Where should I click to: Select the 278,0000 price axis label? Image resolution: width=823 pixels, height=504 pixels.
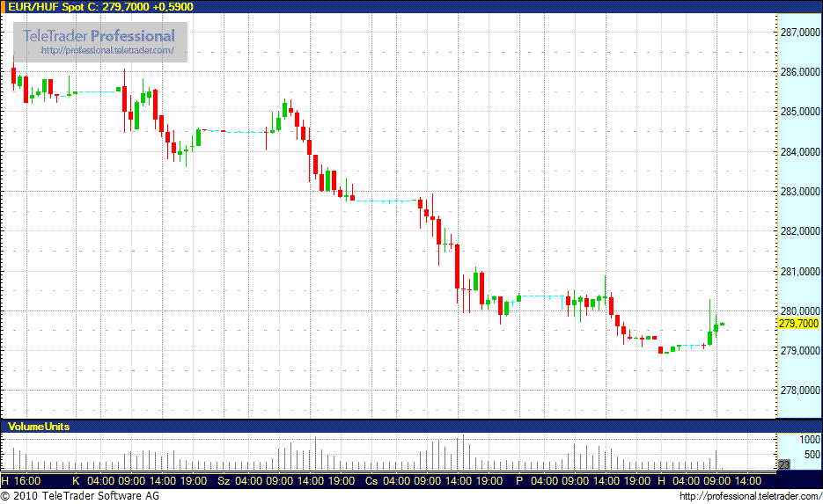tap(800, 391)
